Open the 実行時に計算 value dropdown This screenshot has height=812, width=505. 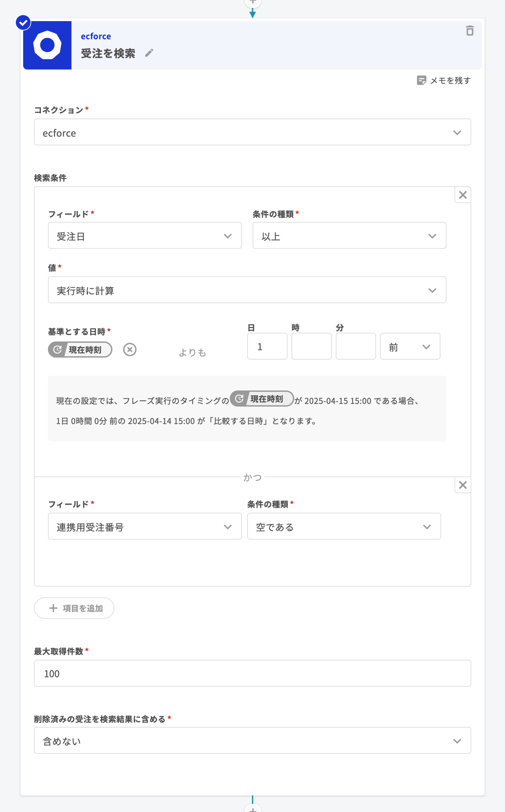click(247, 290)
